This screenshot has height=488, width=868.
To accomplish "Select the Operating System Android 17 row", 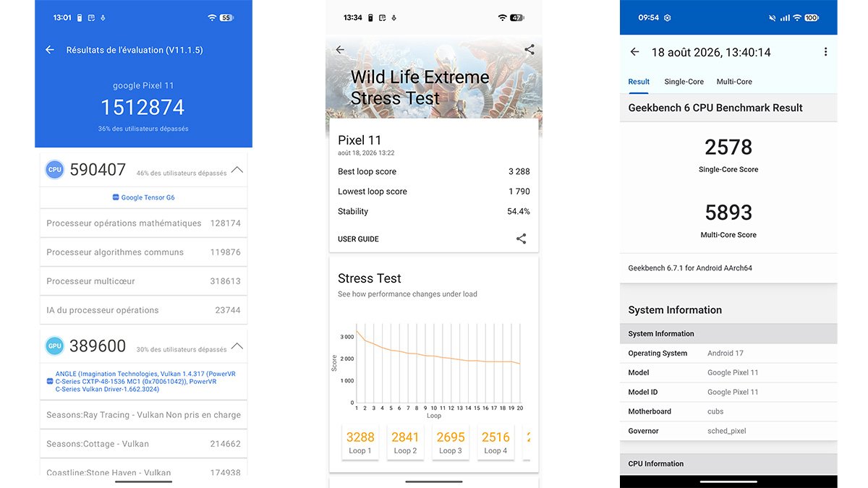I will click(728, 354).
